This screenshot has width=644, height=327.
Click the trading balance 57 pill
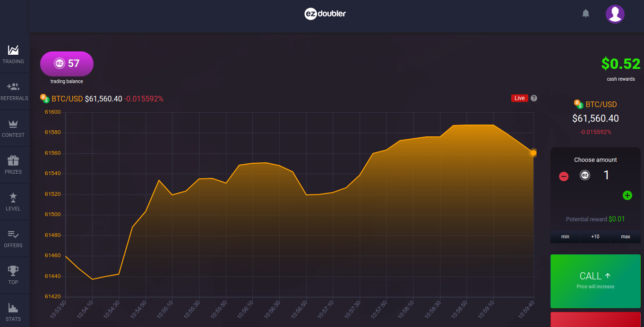pyautogui.click(x=67, y=64)
